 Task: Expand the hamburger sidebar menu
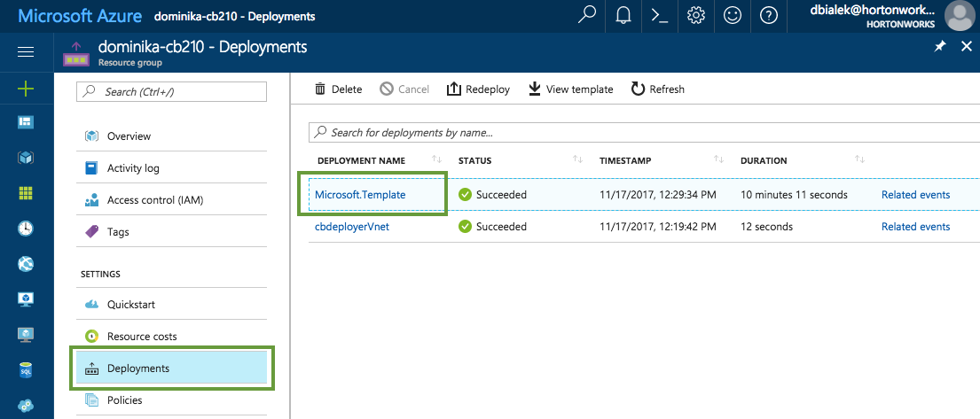coord(26,51)
